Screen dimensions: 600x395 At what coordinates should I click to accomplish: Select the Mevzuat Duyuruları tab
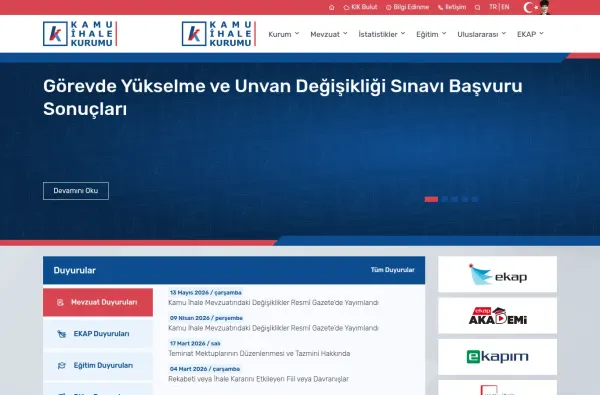tap(98, 302)
